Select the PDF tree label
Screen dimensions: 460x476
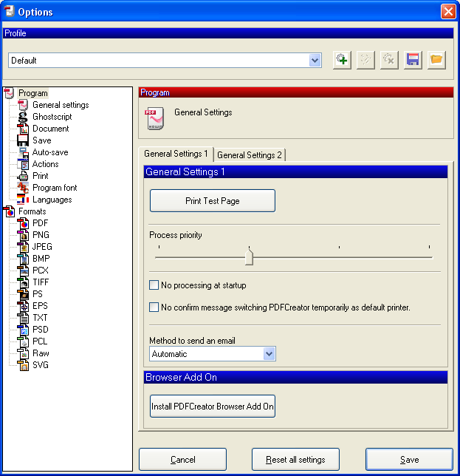pos(41,223)
